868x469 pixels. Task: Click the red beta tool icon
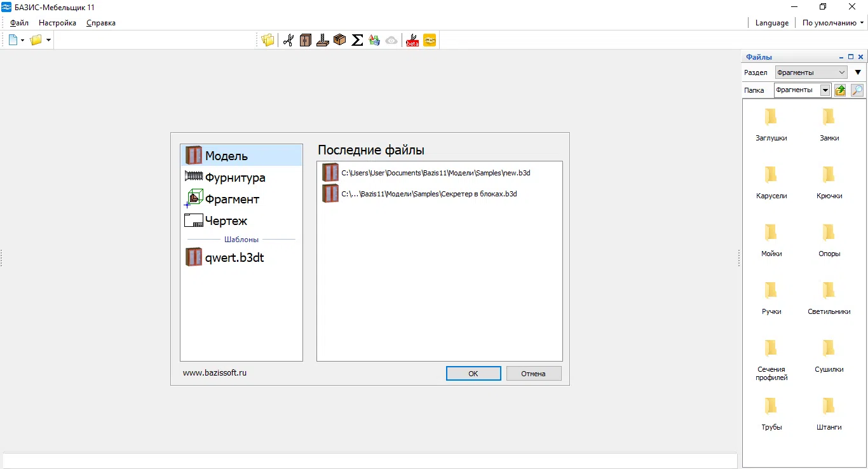click(x=412, y=40)
